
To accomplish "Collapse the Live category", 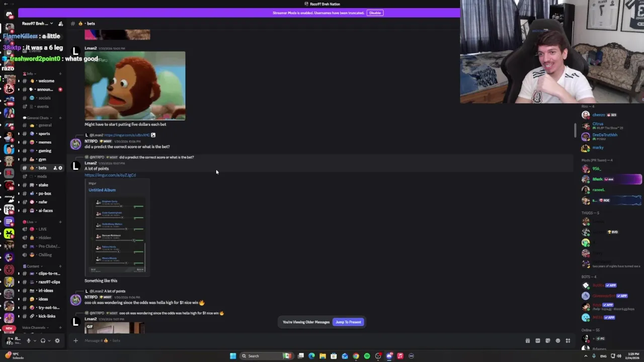I will pos(29,222).
